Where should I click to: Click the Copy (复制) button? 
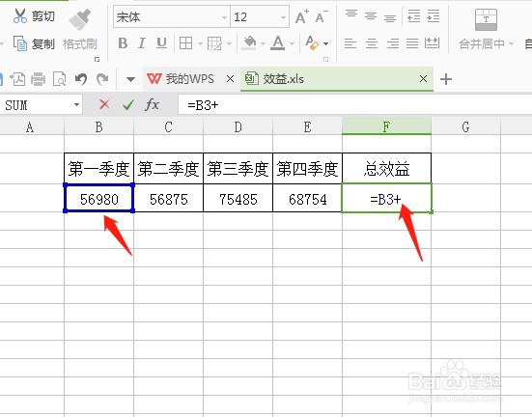point(34,43)
